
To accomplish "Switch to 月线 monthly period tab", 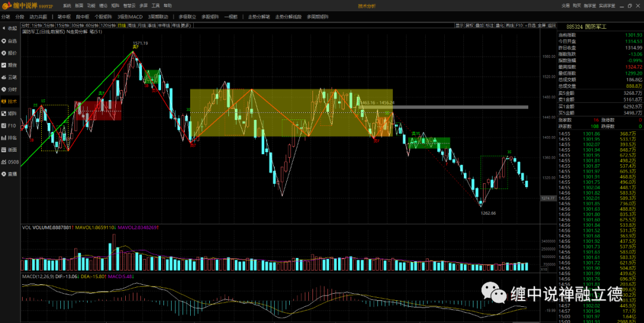I will pos(142,26).
